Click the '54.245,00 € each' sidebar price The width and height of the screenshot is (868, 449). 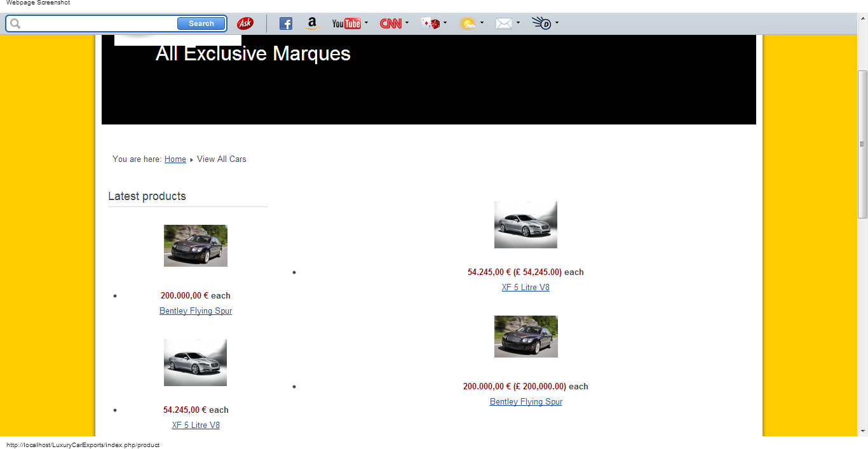tap(196, 410)
